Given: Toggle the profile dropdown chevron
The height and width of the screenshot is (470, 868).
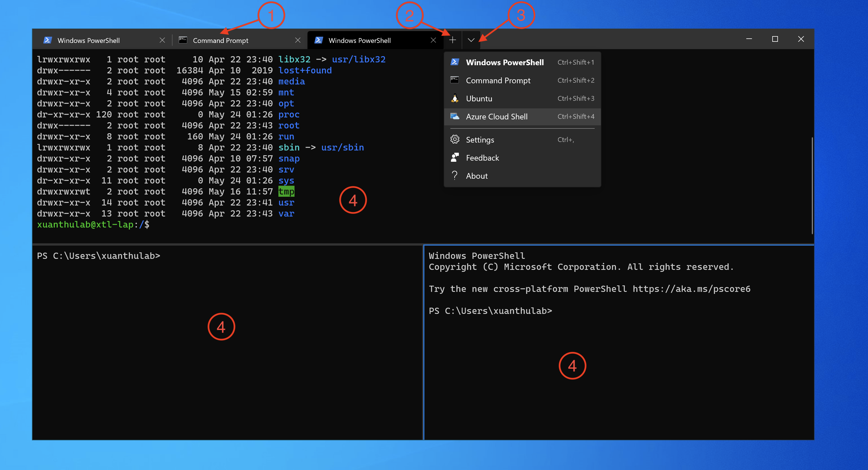Looking at the screenshot, I should coord(471,40).
